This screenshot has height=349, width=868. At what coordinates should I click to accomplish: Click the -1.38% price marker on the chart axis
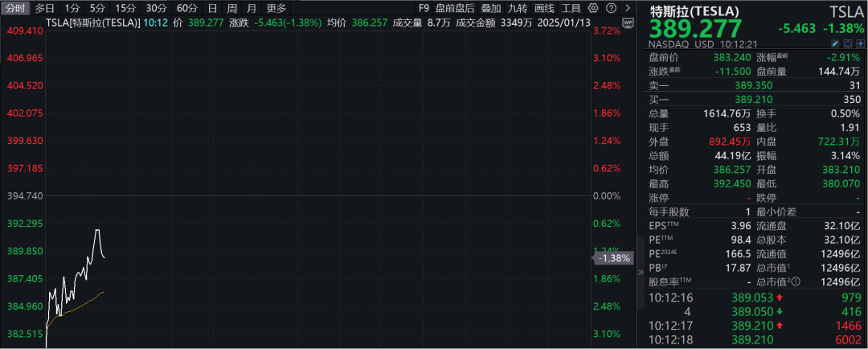[x=612, y=258]
